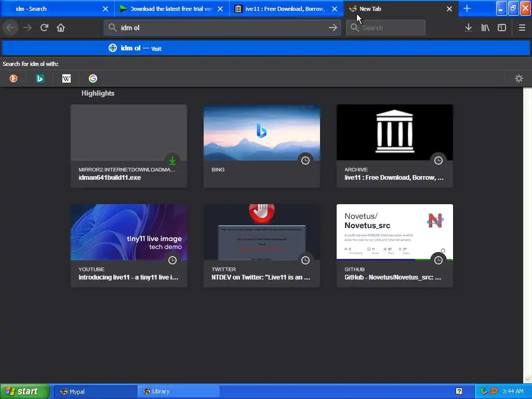
Task: Search with Wikipedia icon
Action: pyautogui.click(x=66, y=78)
